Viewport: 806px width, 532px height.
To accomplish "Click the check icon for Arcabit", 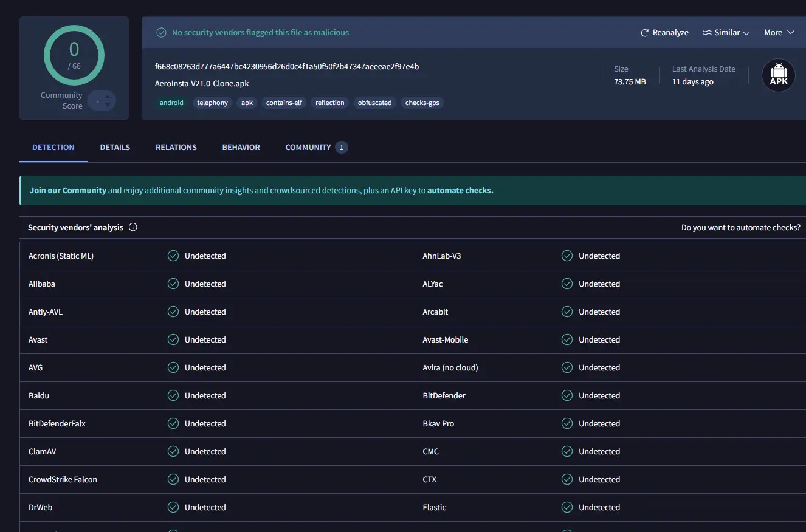I will [567, 312].
